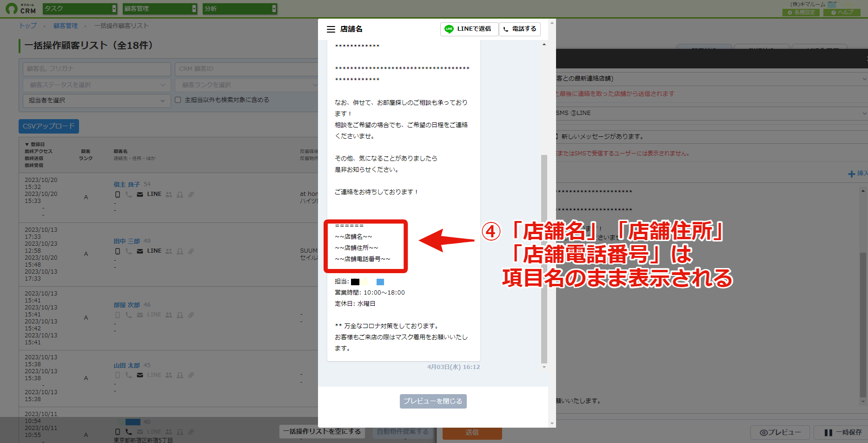The width and height of the screenshot is (868, 443).
Task: Click the people icon for 部屋 次郎
Action: click(169, 315)
